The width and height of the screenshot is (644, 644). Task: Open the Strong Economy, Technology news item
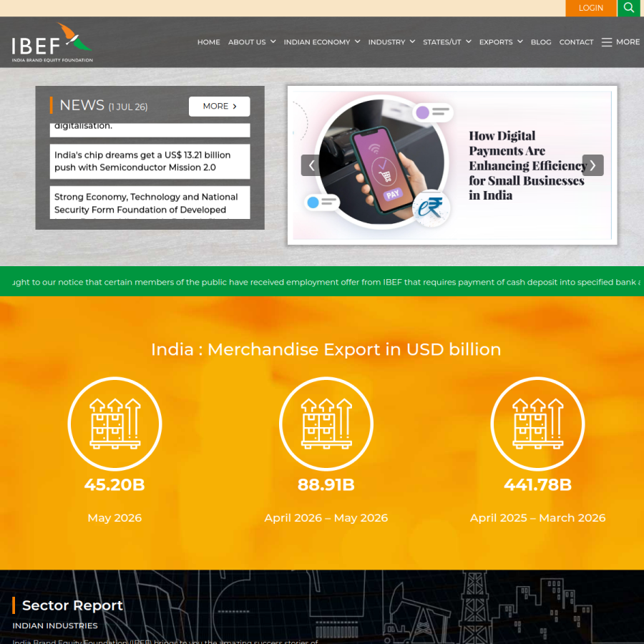[x=150, y=203]
